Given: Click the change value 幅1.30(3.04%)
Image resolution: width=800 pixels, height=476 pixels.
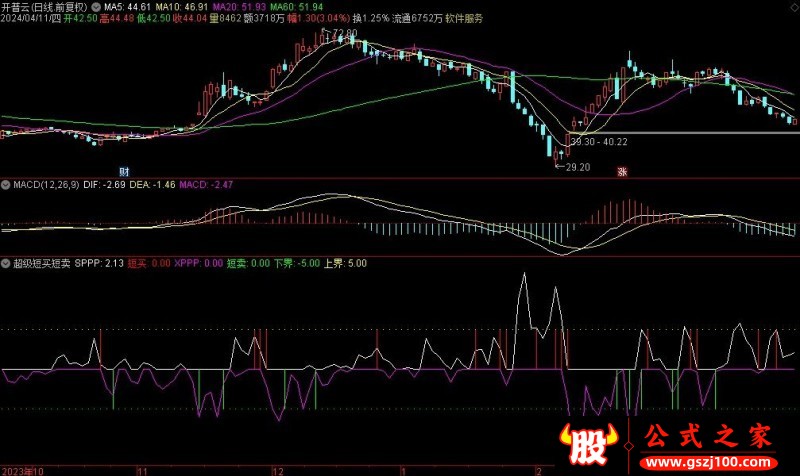Looking at the screenshot, I should 318,18.
